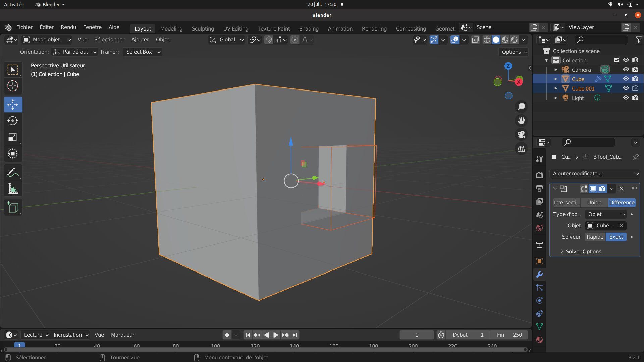This screenshot has width=644, height=362.
Task: Click the pan view hand icon
Action: (521, 121)
